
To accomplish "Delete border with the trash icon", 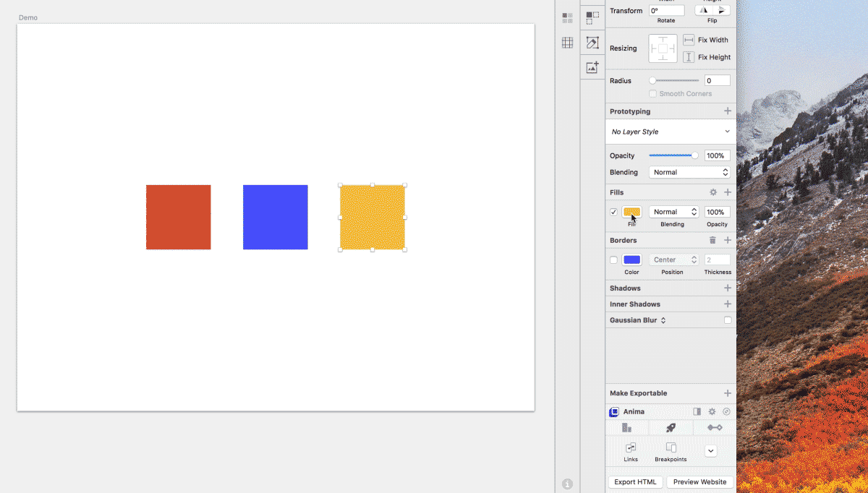I will (712, 240).
